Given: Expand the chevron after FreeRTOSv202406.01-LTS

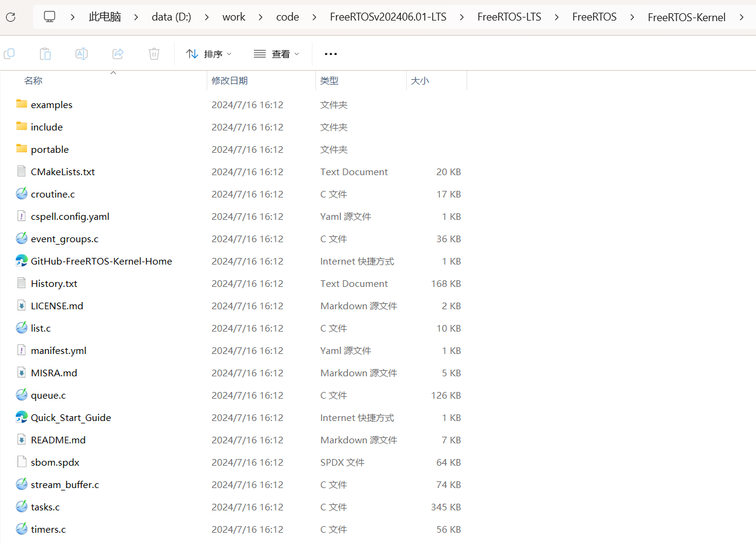Looking at the screenshot, I should tap(462, 17).
